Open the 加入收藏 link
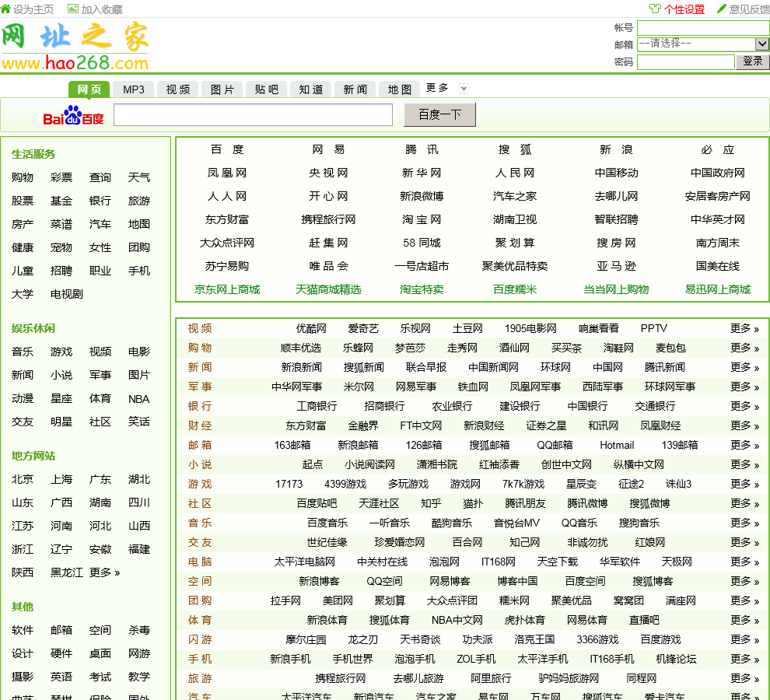This screenshot has height=700, width=770. [102, 9]
